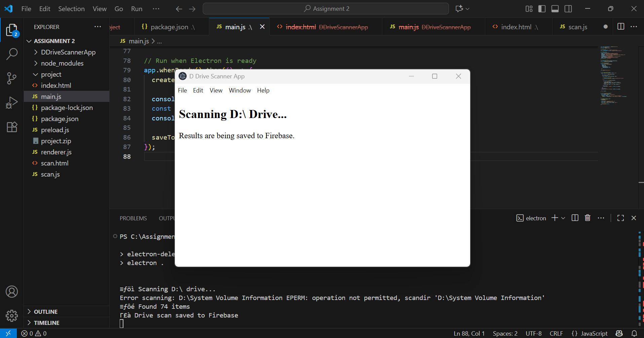Click JavaScript language mode in status bar
This screenshot has width=644, height=338.
pyautogui.click(x=590, y=333)
